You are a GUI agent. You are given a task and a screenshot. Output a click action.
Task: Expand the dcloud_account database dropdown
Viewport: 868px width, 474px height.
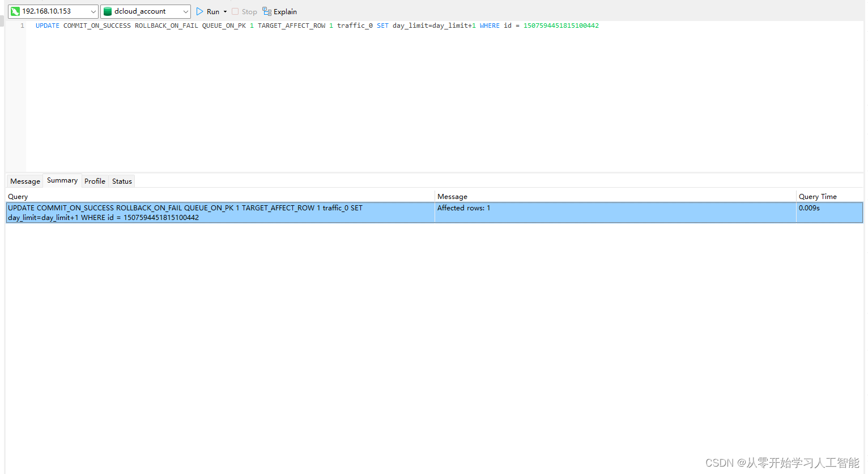click(186, 11)
